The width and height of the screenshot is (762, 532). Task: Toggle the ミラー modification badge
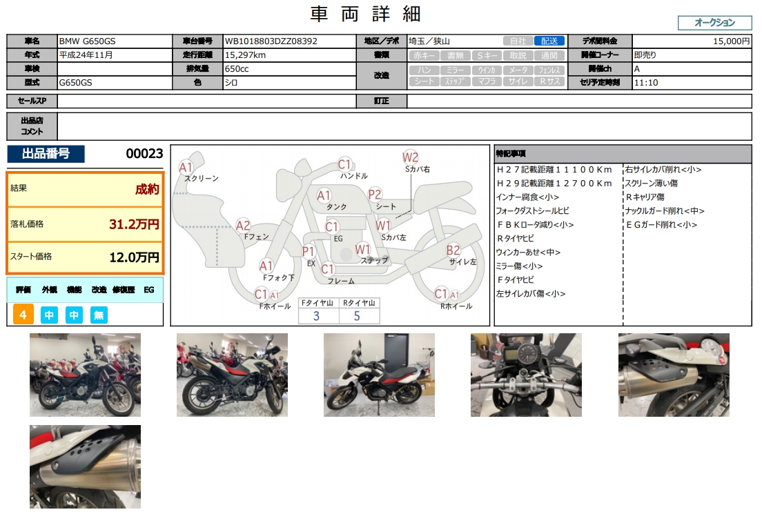click(456, 70)
